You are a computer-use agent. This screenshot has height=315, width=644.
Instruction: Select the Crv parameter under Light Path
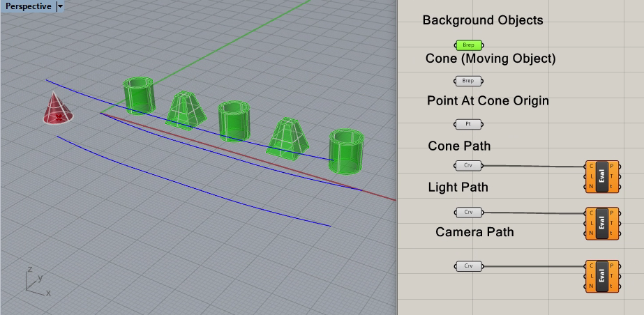click(468, 212)
